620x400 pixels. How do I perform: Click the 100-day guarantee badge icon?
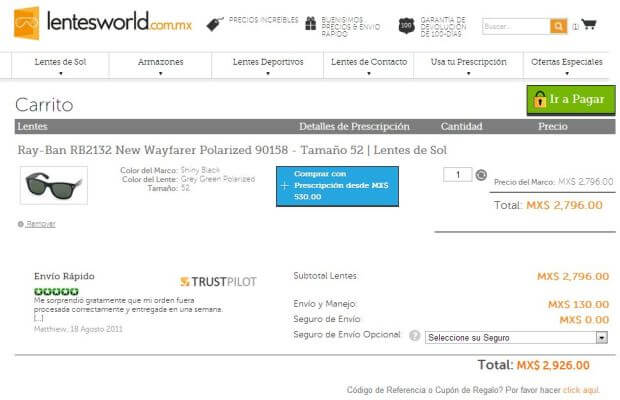coord(406,26)
